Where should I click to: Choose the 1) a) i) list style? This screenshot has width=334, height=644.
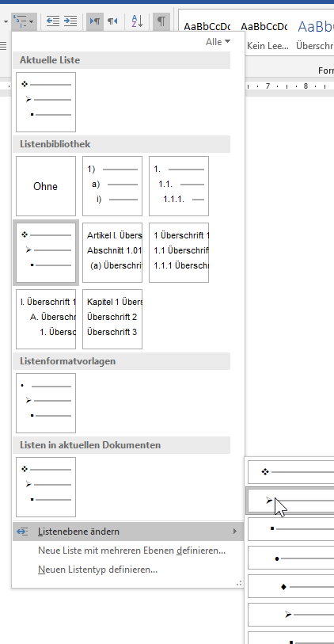click(112, 186)
